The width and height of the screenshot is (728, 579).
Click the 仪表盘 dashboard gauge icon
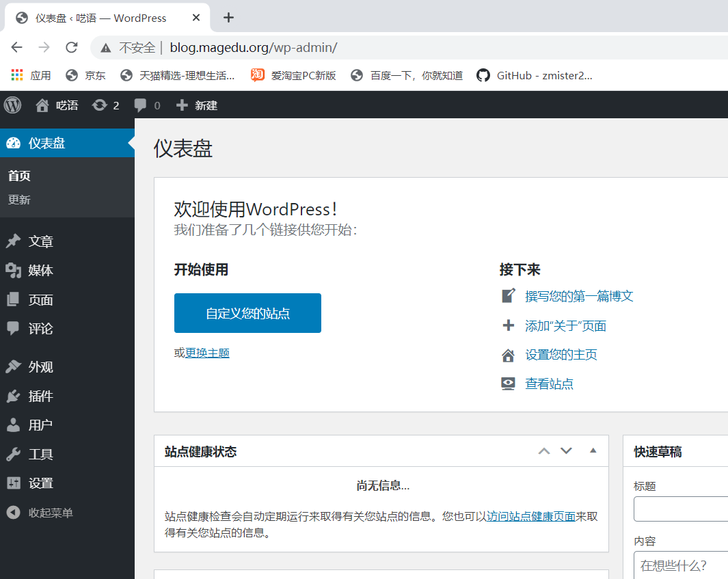[x=14, y=143]
